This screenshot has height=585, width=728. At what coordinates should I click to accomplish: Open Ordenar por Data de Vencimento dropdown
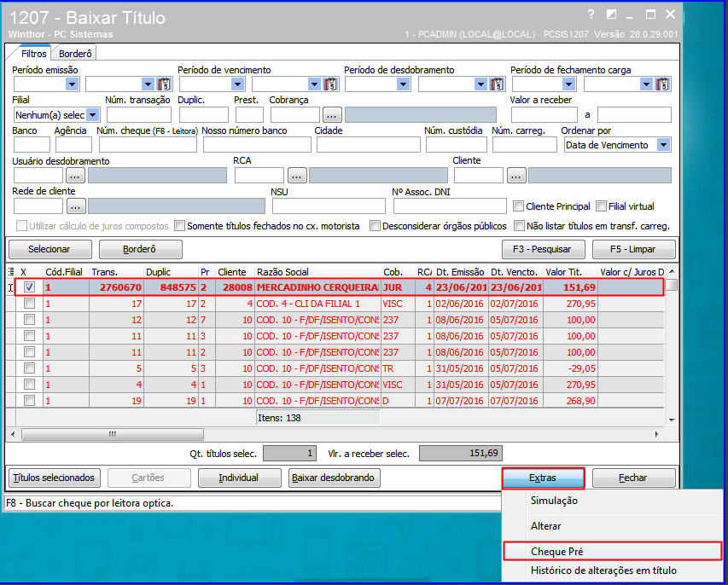tap(664, 145)
